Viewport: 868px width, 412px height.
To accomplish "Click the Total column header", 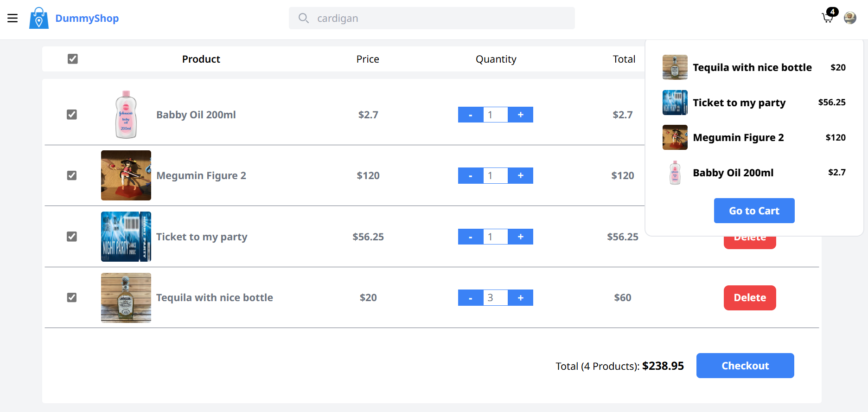I will click(x=624, y=59).
